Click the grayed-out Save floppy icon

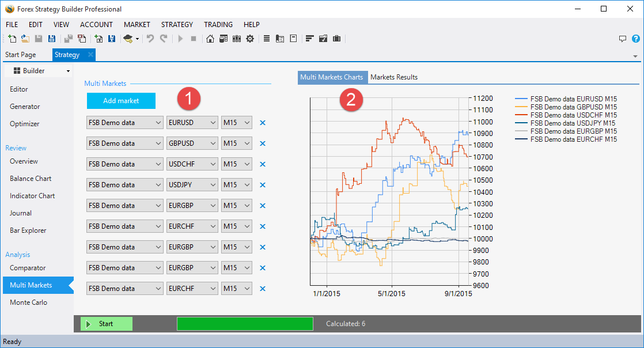click(x=39, y=39)
